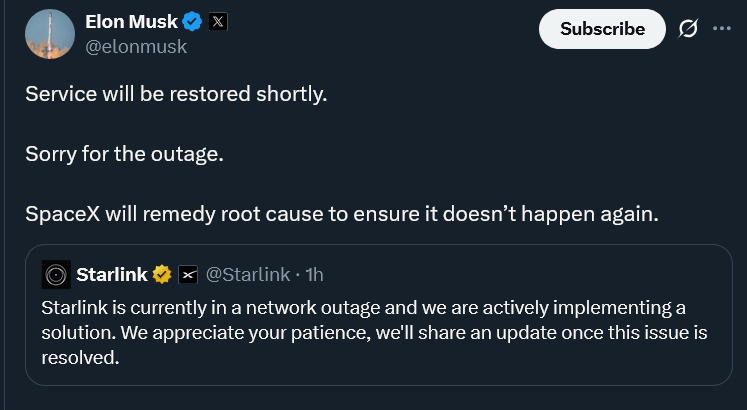
Task: Click the 1h timestamp on the quoted post
Action: [314, 274]
